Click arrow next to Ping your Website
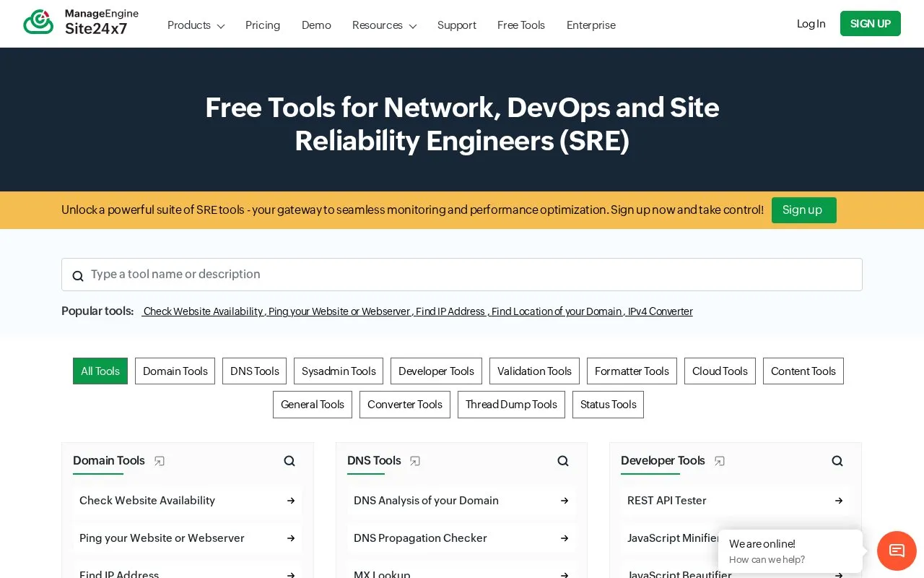Image resolution: width=924 pixels, height=578 pixels. (x=291, y=538)
